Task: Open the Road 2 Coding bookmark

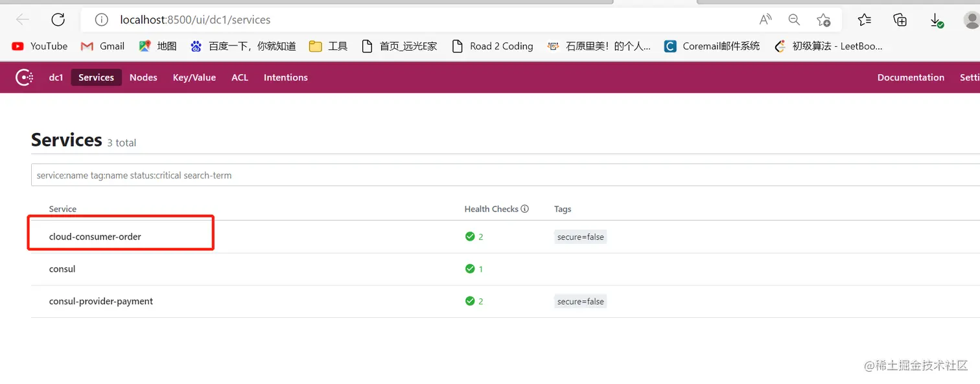Action: (493, 46)
